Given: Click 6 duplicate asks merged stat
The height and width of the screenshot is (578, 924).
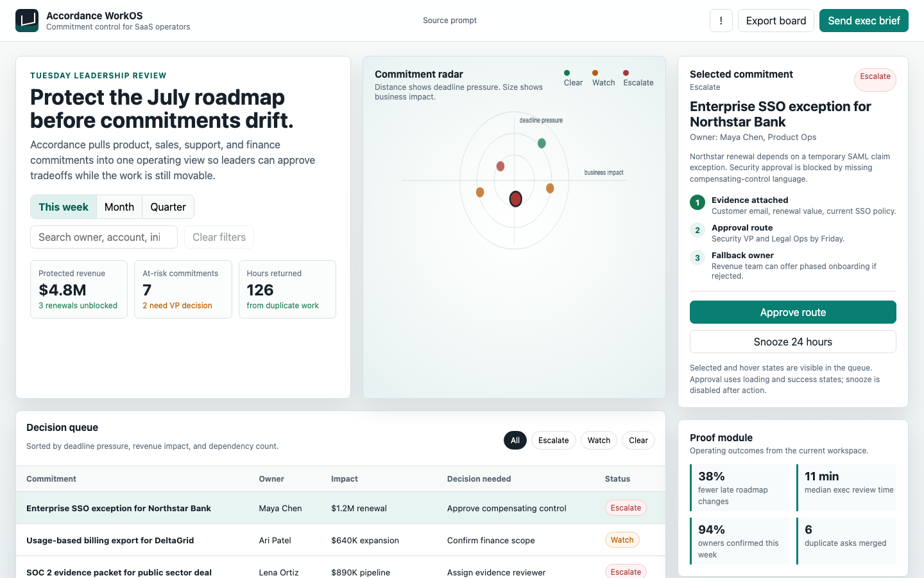Looking at the screenshot, I should (x=846, y=541).
